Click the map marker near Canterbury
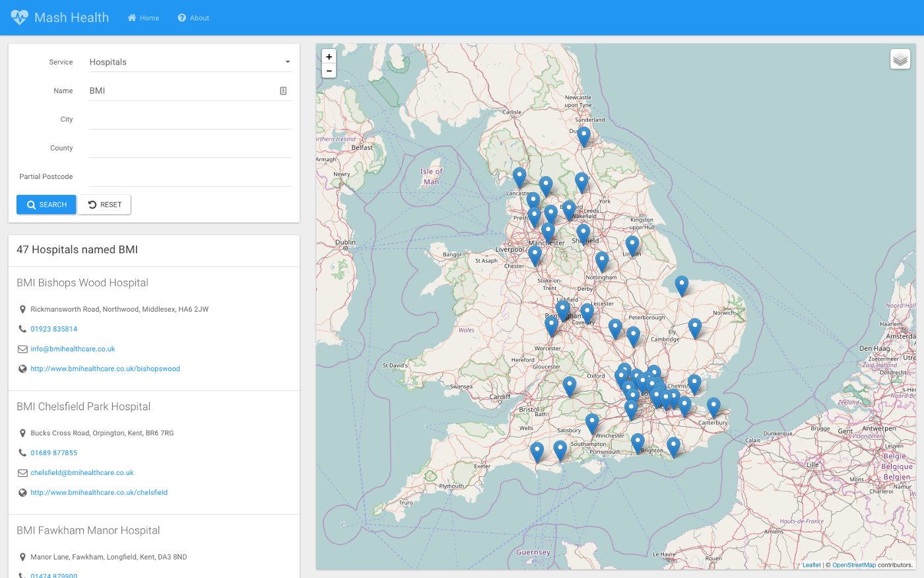The width and height of the screenshot is (924, 578). pyautogui.click(x=713, y=406)
